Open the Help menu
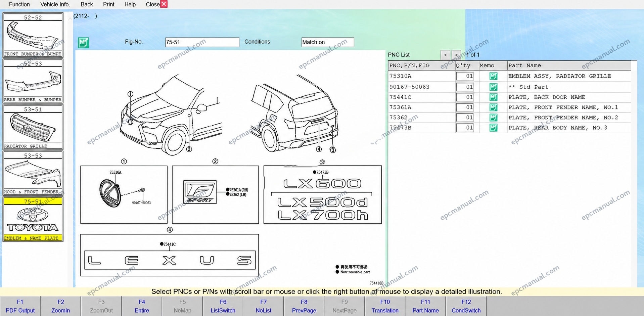 pos(130,4)
